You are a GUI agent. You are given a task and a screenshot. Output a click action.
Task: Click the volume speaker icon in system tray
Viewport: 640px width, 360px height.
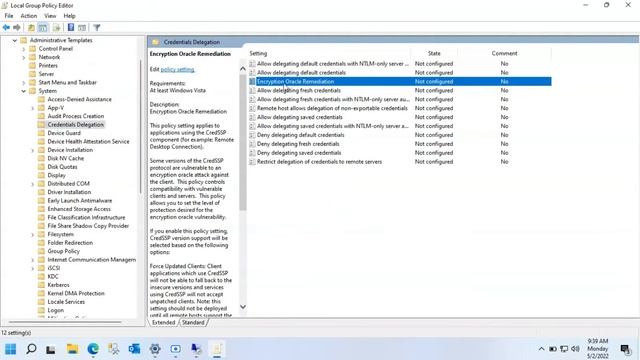pyautogui.click(x=576, y=349)
